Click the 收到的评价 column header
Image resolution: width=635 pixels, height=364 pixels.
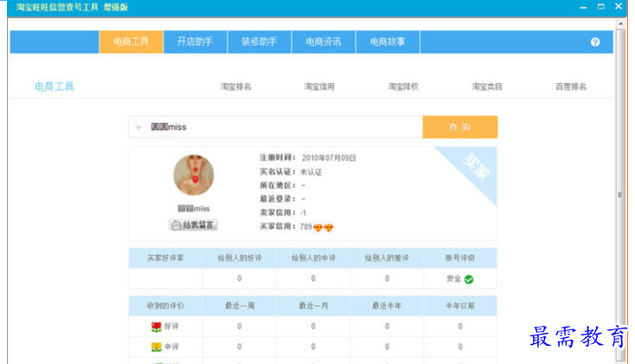pyautogui.click(x=166, y=306)
